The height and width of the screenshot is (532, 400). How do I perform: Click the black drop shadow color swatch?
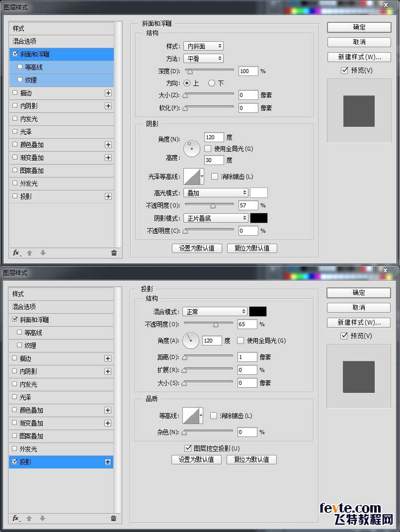tap(257, 311)
